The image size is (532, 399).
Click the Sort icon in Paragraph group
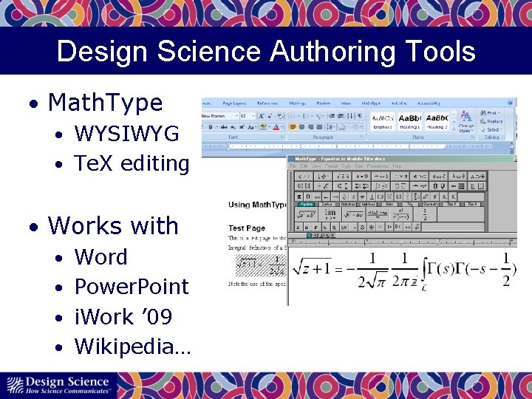(350, 116)
